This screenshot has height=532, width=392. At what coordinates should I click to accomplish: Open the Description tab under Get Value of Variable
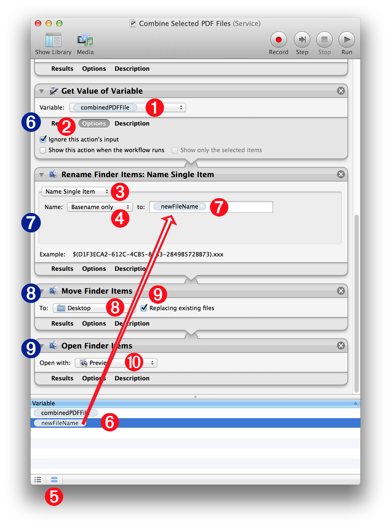point(132,124)
